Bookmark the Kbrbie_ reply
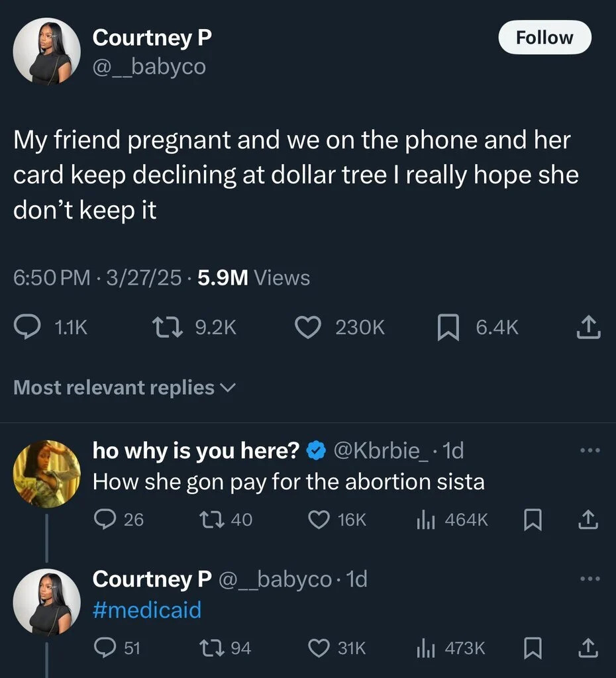The height and width of the screenshot is (678, 616). (x=533, y=519)
